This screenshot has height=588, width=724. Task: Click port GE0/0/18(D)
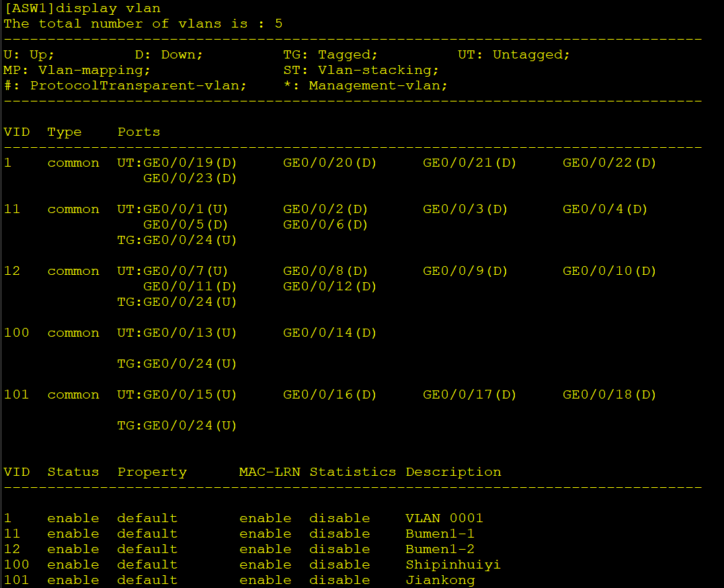pos(610,394)
